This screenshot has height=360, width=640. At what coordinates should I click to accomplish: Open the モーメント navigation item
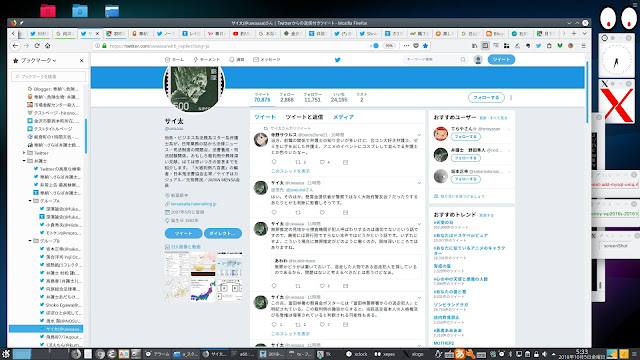coord(207,60)
